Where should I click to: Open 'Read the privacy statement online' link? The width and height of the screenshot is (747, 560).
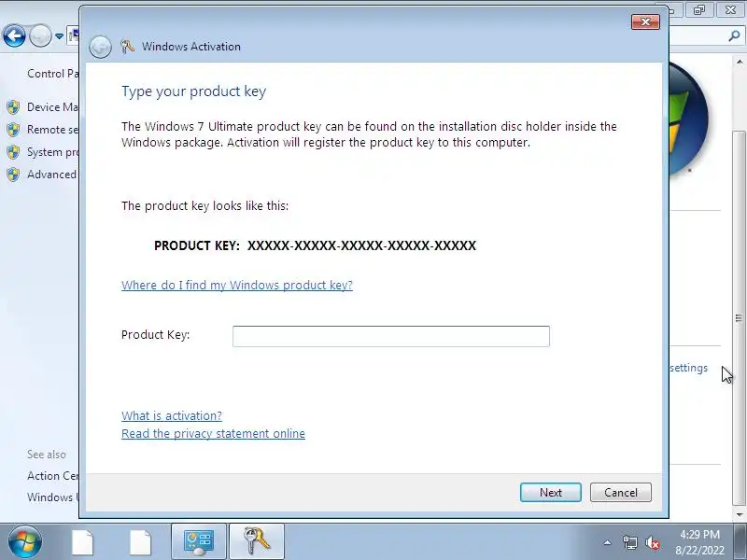point(213,433)
